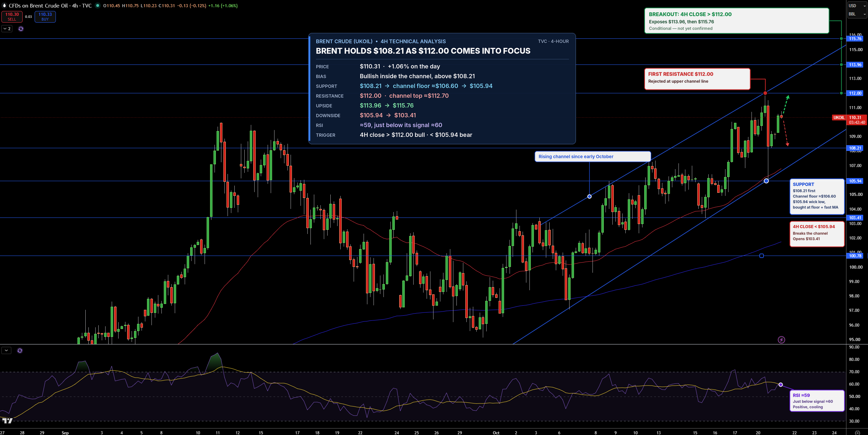
Task: Click the green market status dot
Action: (98, 5)
